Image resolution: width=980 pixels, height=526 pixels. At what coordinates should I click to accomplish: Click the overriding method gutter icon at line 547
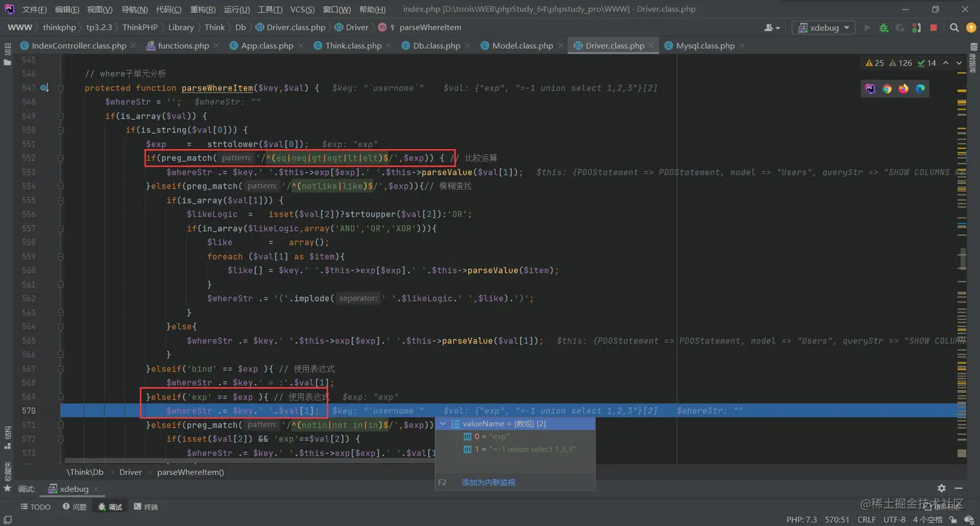coord(44,88)
